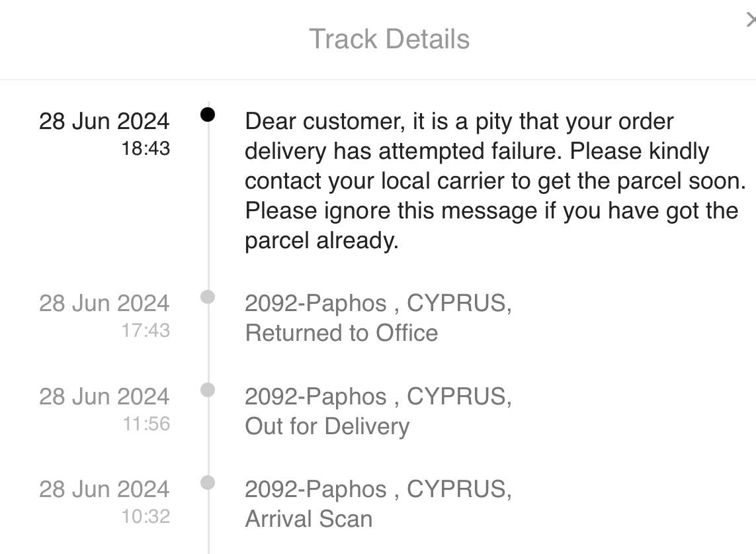756x554 pixels.
Task: Select the black latest-event timeline dot
Action: (x=208, y=115)
